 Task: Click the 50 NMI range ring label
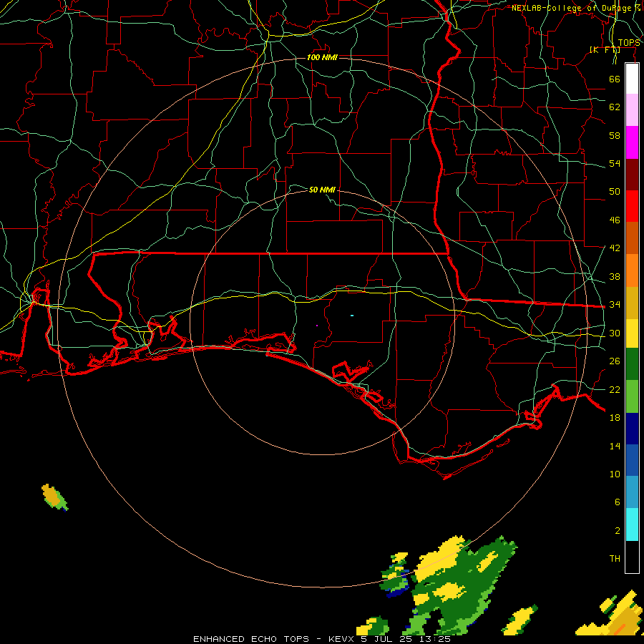(x=322, y=190)
